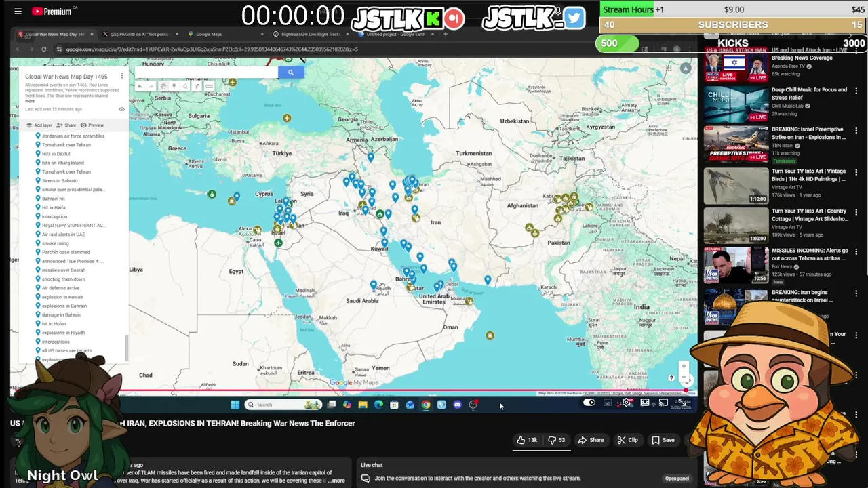
Task: Select the draw a line tool
Action: (x=184, y=86)
